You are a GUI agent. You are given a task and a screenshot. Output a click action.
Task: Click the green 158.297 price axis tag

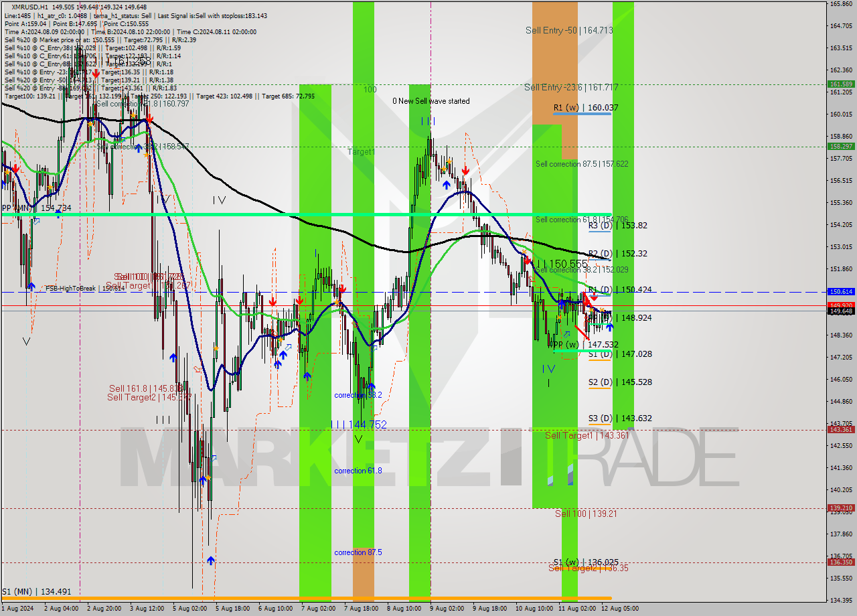pyautogui.click(x=841, y=146)
